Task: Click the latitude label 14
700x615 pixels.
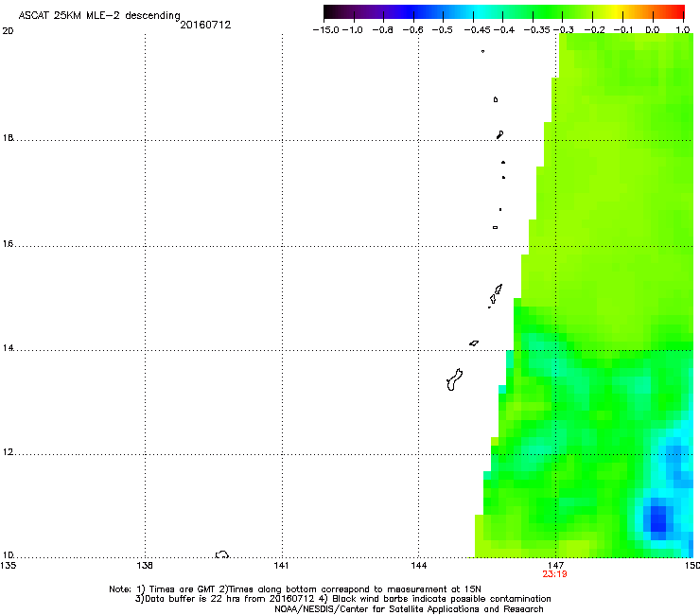Action: tap(8, 348)
